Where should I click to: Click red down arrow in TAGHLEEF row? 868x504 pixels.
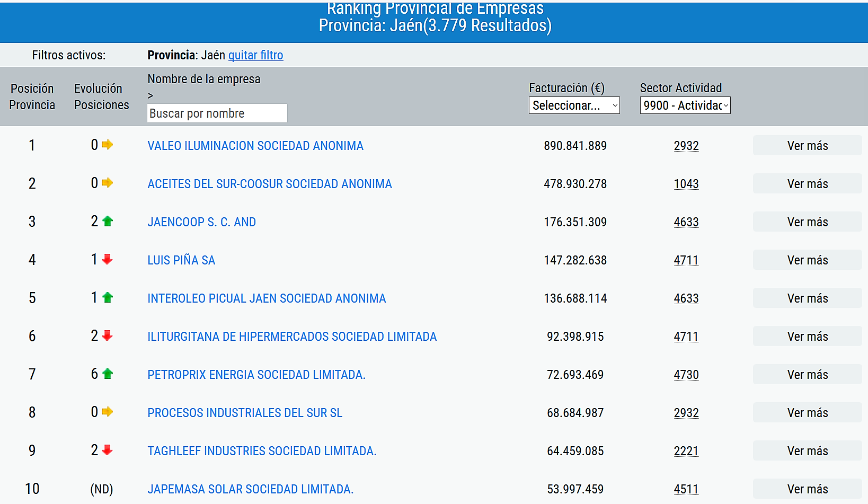tap(108, 450)
